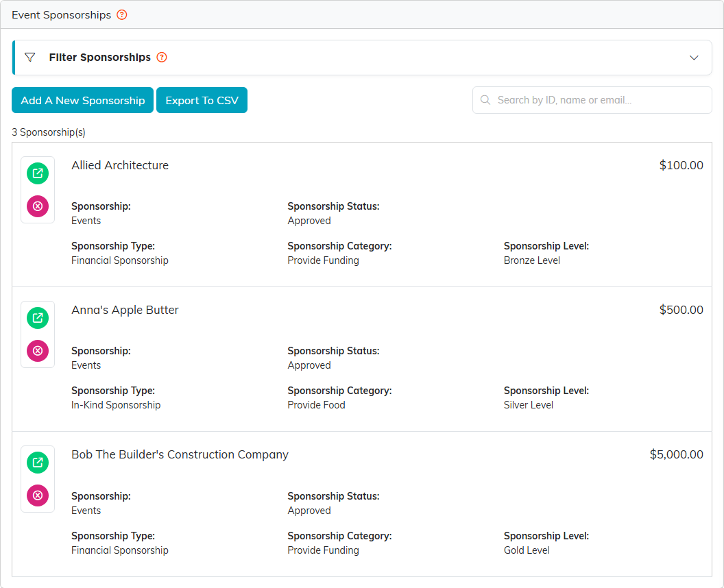Delete the Anna's Apple Butter sponsorship
Viewport: 724px width, 588px height.
point(38,351)
